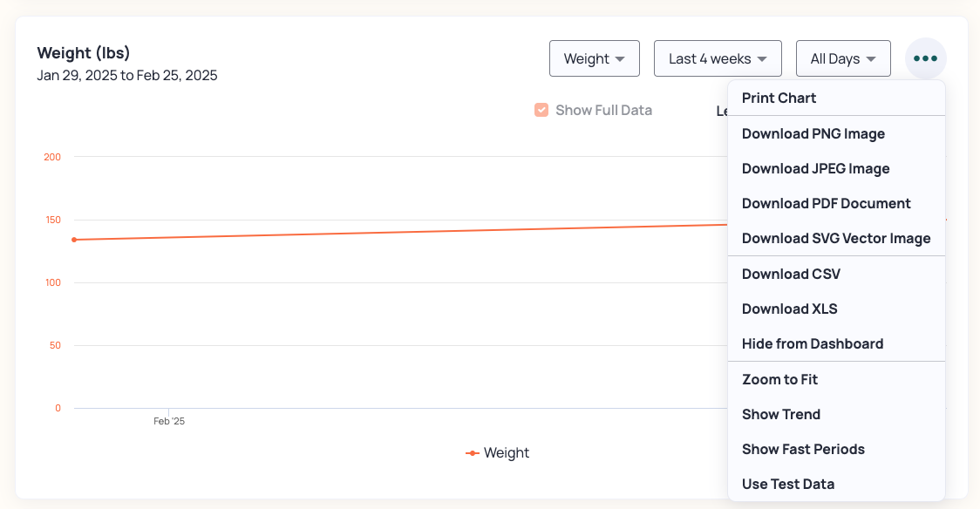
Task: Download the chart data as CSV
Action: coord(791,274)
